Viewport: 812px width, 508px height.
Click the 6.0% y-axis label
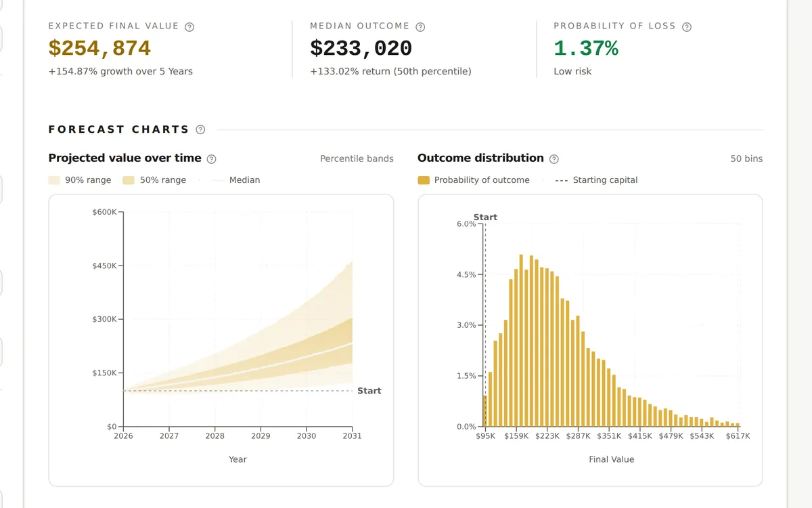[467, 224]
